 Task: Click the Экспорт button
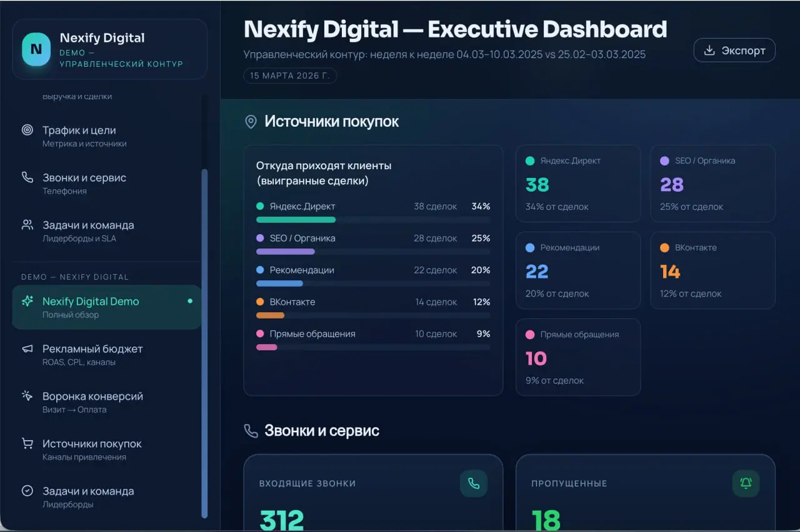tap(734, 51)
